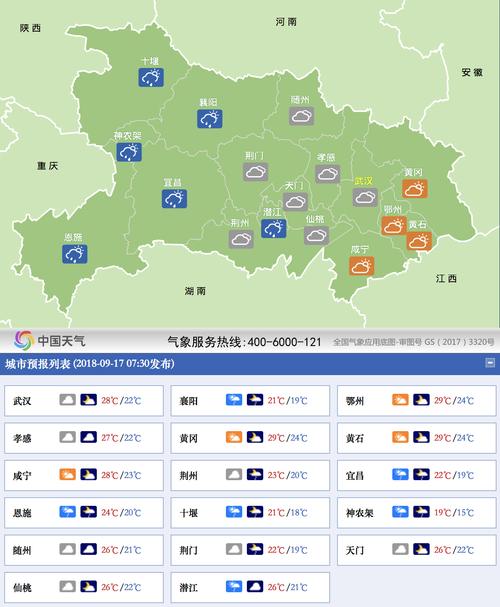Click daytime sunny icon in 黄冈 row

(x=234, y=437)
